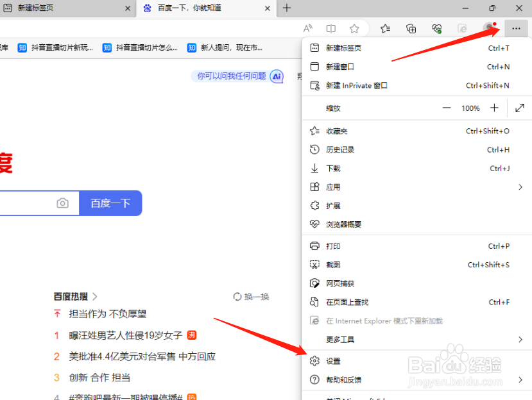The width and height of the screenshot is (532, 400).
Task: Open the Favorites list toolbar icon
Action: pyautogui.click(x=385, y=28)
